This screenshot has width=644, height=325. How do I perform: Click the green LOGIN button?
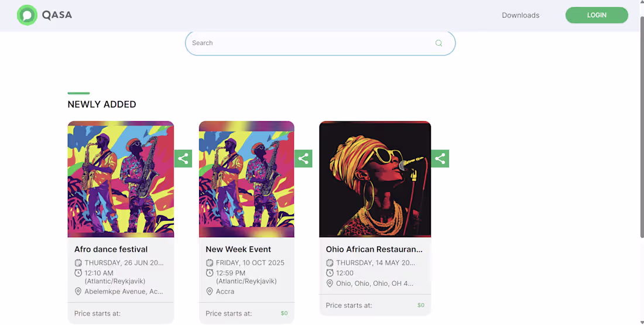597,15
